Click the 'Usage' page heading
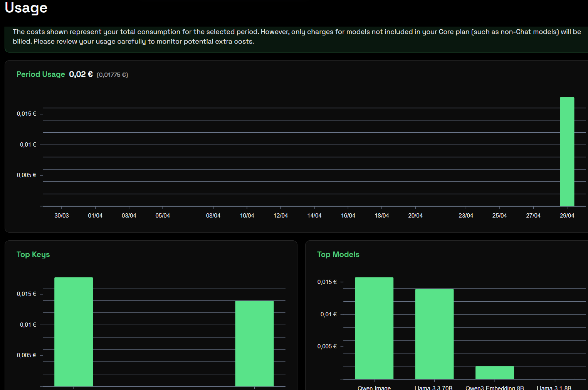 [x=26, y=8]
